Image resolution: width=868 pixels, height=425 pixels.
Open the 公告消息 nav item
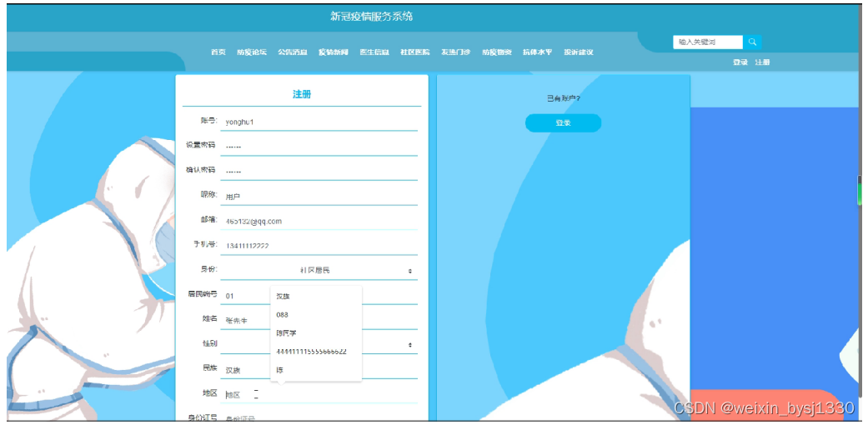[x=293, y=52]
